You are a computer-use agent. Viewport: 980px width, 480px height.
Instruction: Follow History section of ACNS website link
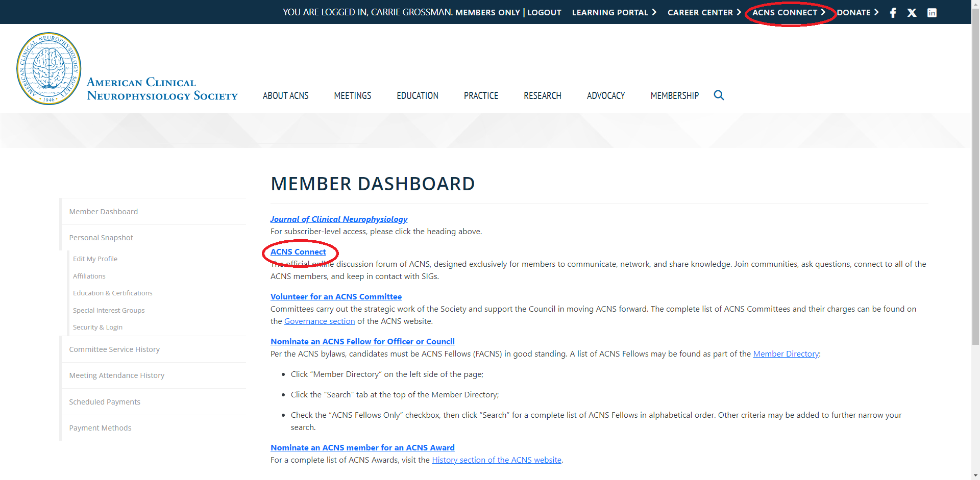497,460
